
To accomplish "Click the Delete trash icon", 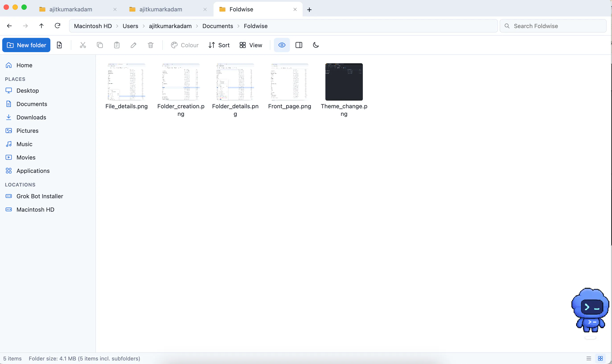I will pyautogui.click(x=151, y=45).
